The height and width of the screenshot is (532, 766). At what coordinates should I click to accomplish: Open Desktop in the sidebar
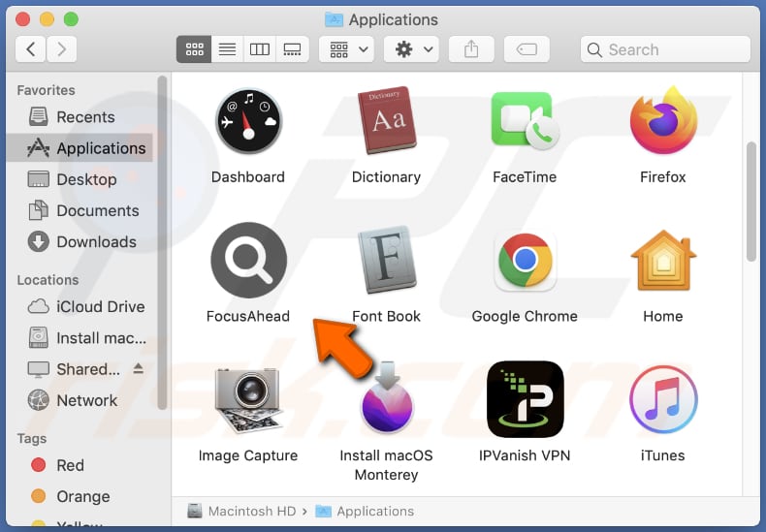[x=80, y=179]
